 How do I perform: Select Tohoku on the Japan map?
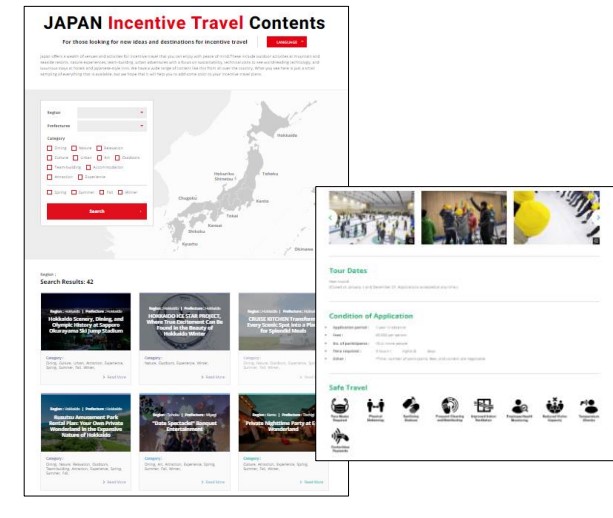[270, 174]
